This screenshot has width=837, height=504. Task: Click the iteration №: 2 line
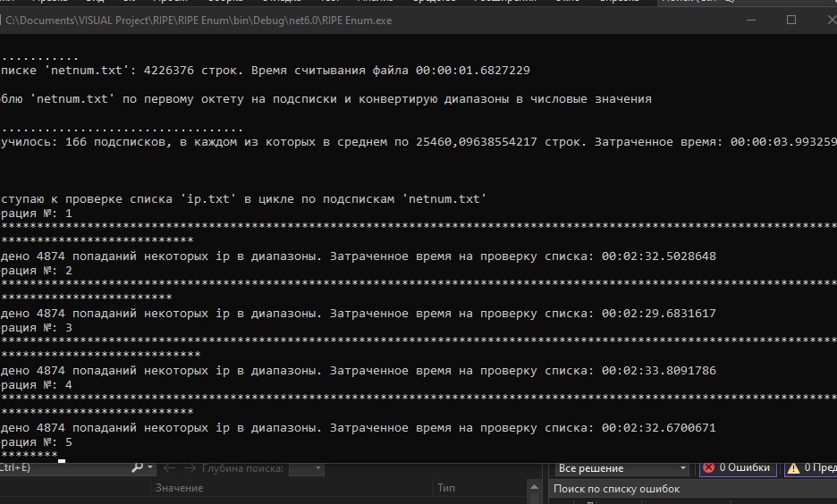point(37,271)
